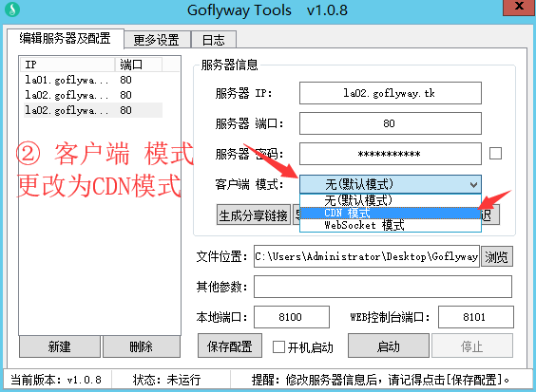Start the service with 启动 button
Image resolution: width=536 pixels, height=392 pixels.
(x=389, y=345)
